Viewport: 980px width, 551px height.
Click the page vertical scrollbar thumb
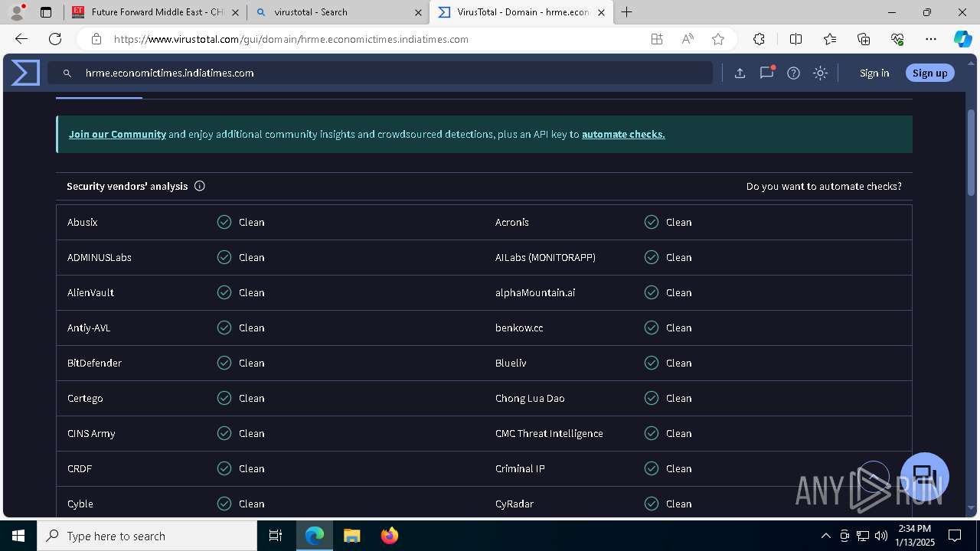point(972,152)
